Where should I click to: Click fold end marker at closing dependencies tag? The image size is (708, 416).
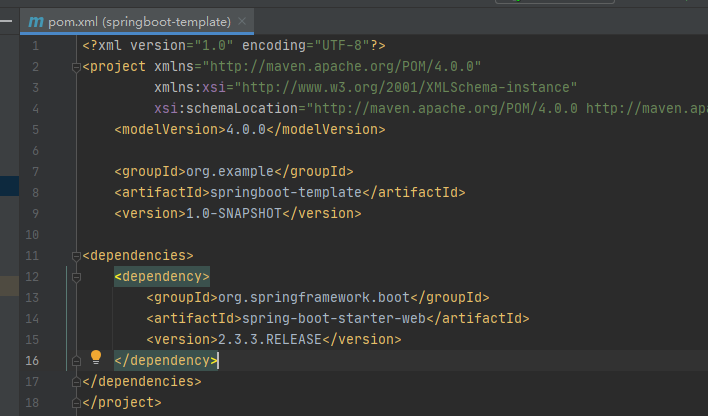pos(75,381)
